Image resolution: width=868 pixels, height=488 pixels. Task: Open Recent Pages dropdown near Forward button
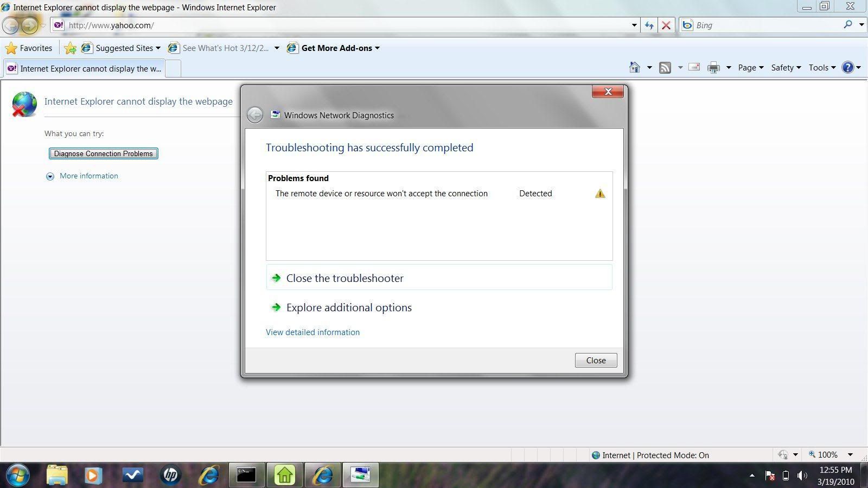pyautogui.click(x=43, y=25)
